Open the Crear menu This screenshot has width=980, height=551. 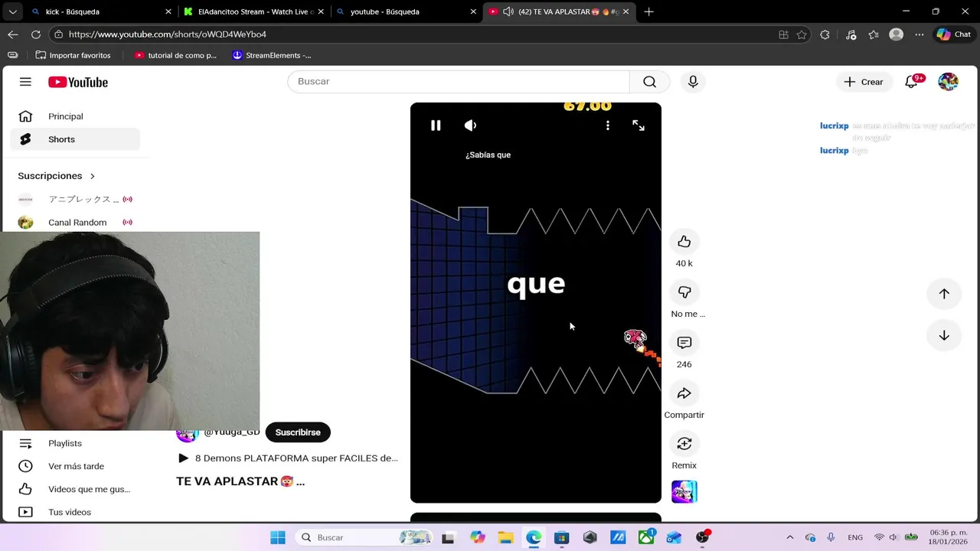pyautogui.click(x=864, y=82)
